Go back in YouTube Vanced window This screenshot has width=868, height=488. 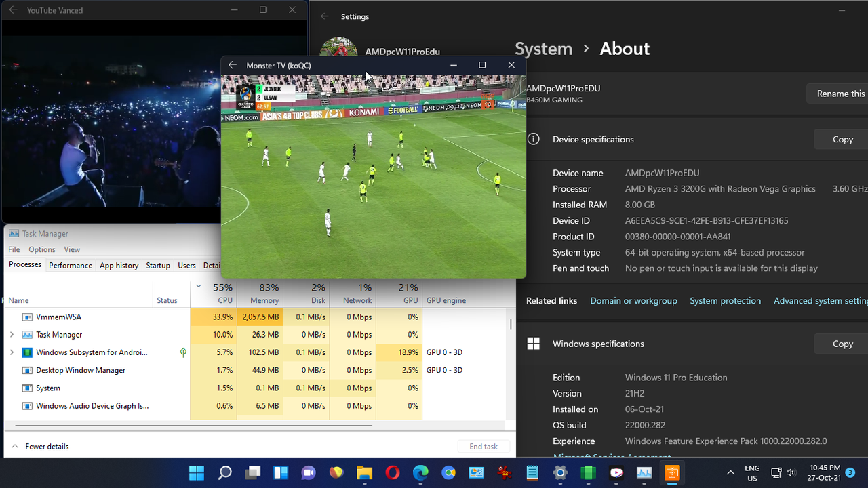pos(14,10)
